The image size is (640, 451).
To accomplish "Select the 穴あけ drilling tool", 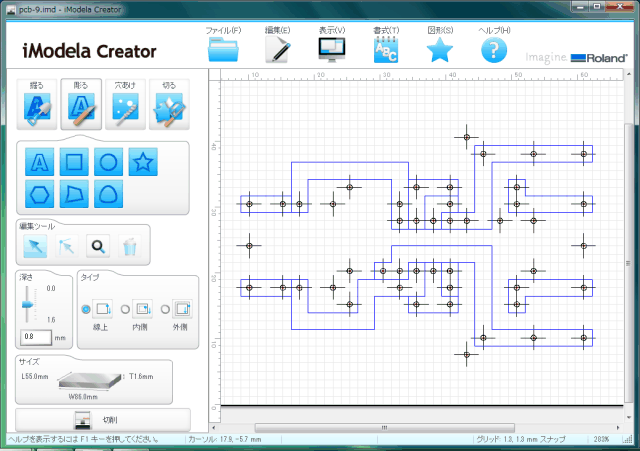I will (125, 104).
